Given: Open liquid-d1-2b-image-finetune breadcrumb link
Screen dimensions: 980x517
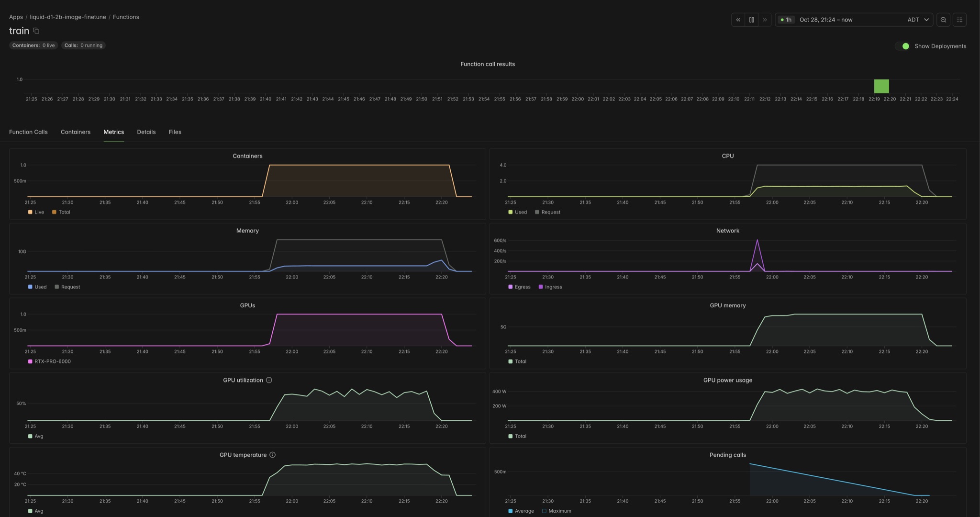Looking at the screenshot, I should pos(68,17).
